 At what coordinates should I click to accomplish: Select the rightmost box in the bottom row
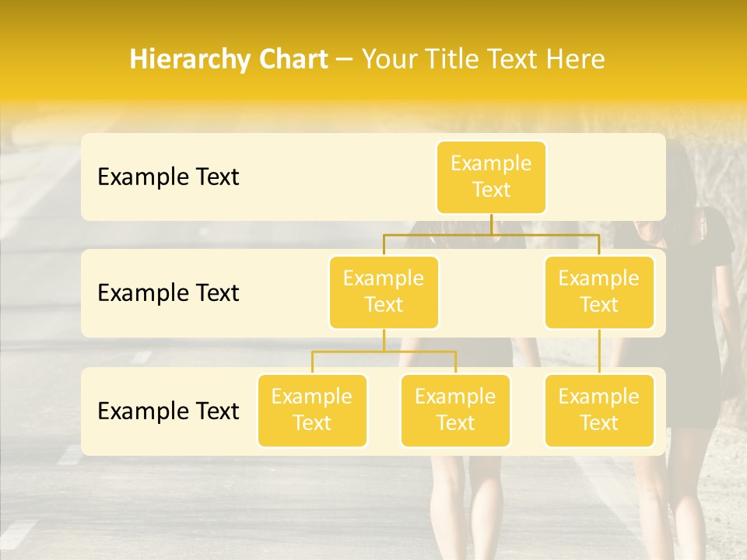(x=599, y=410)
